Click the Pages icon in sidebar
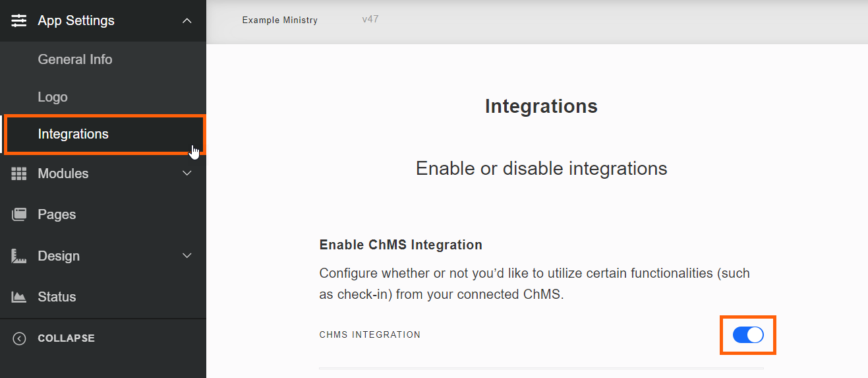This screenshot has width=868, height=378. coord(19,214)
